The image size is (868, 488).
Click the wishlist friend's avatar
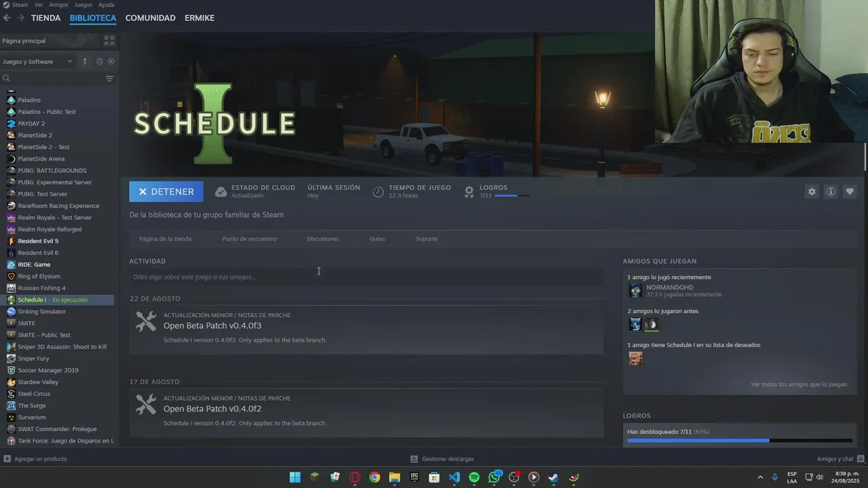pos(635,359)
